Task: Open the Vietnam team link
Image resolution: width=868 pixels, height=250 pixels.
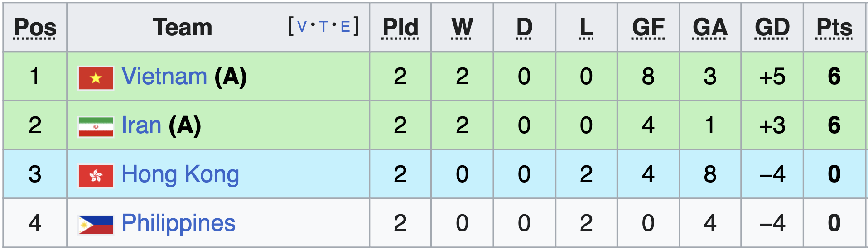Action: click(x=164, y=76)
